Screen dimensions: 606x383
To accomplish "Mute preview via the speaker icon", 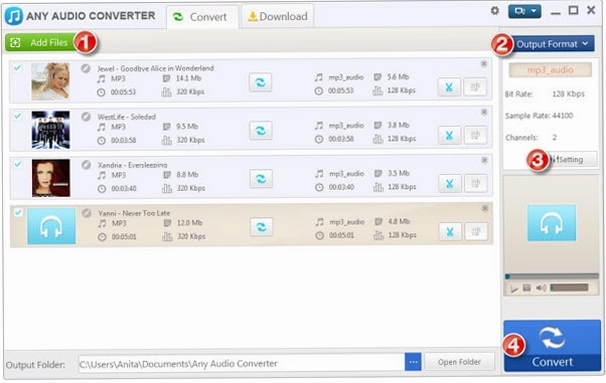I will (x=541, y=288).
